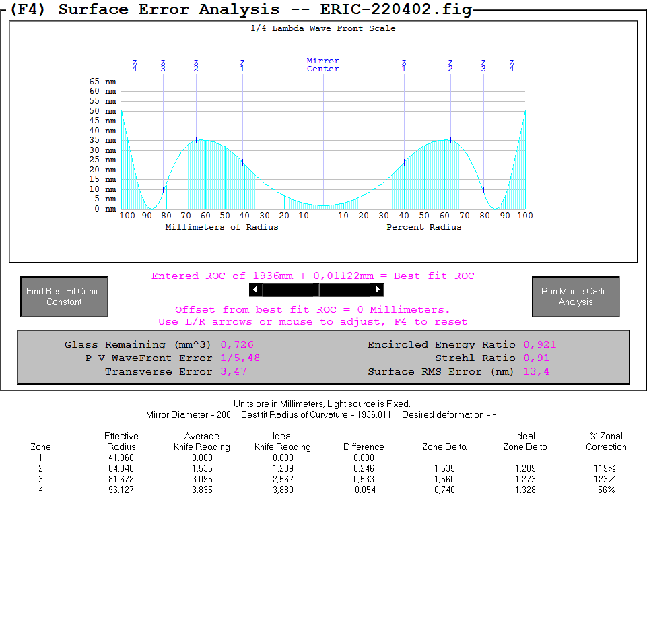Click the ROC offset slider thumb
This screenshot has width=647, height=644.
316,290
